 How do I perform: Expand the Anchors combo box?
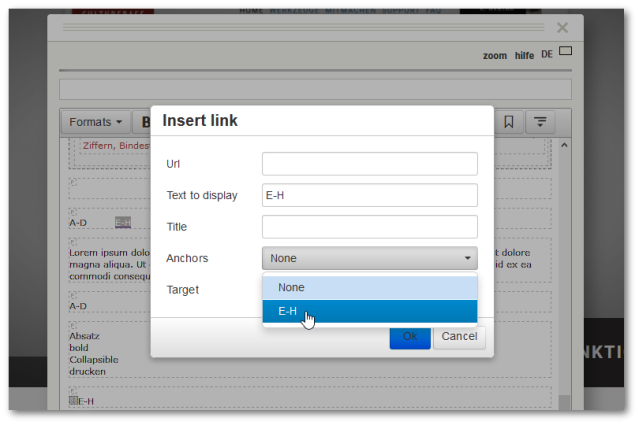(x=369, y=258)
